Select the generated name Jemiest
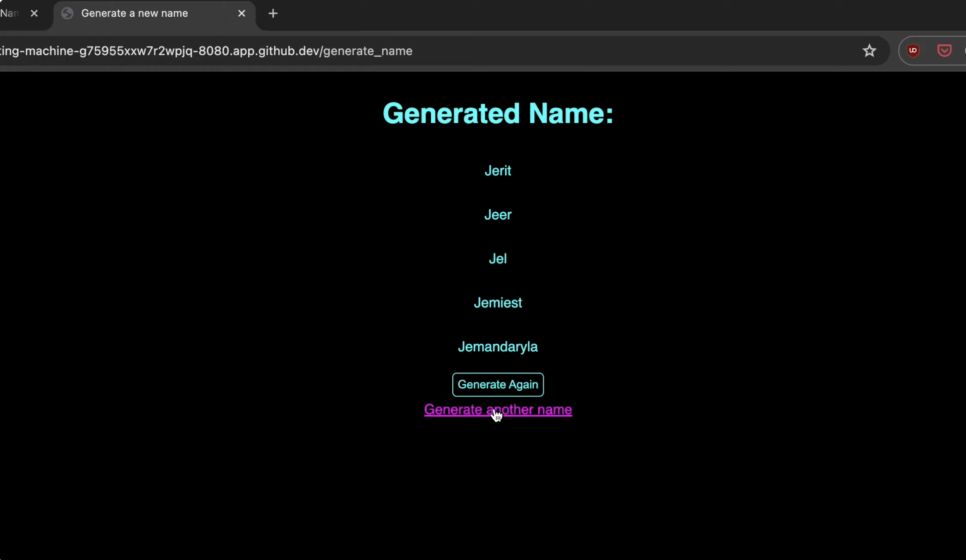 [x=498, y=303]
